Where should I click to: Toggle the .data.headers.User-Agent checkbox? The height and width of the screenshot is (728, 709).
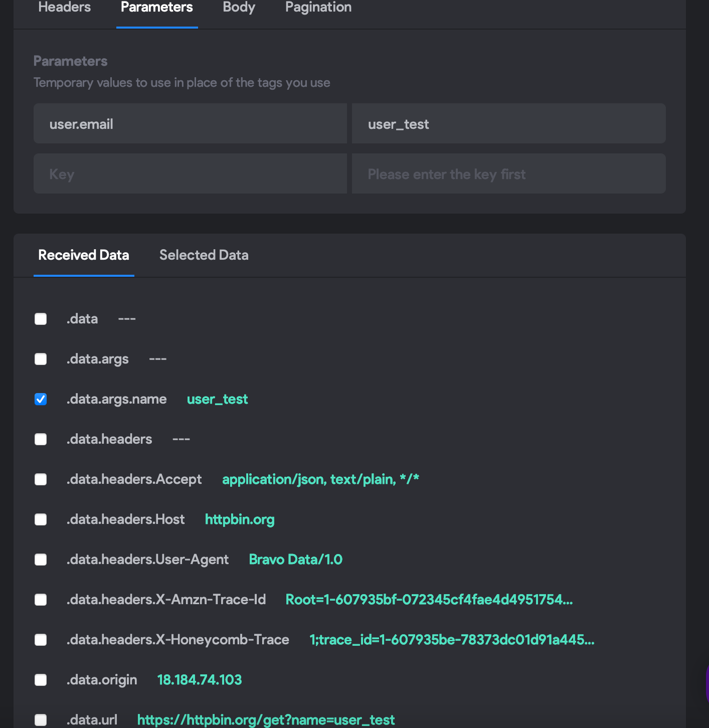(x=41, y=560)
